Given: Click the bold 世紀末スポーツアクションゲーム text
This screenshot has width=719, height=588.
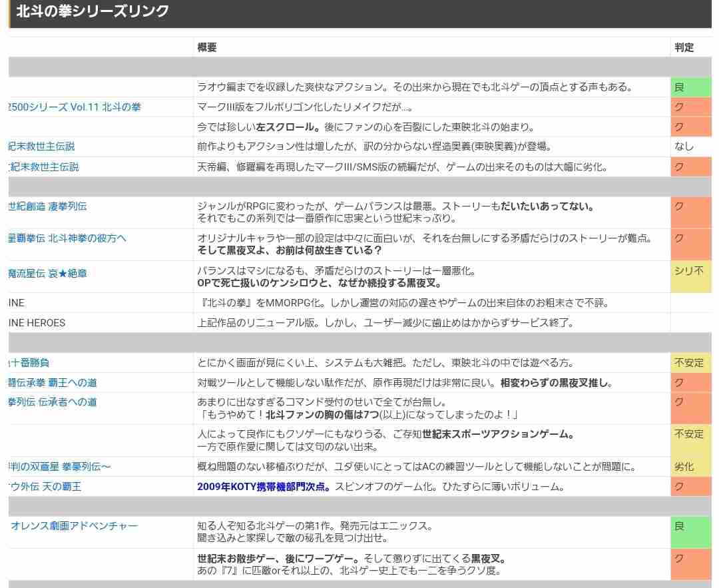Looking at the screenshot, I should coord(499,434).
